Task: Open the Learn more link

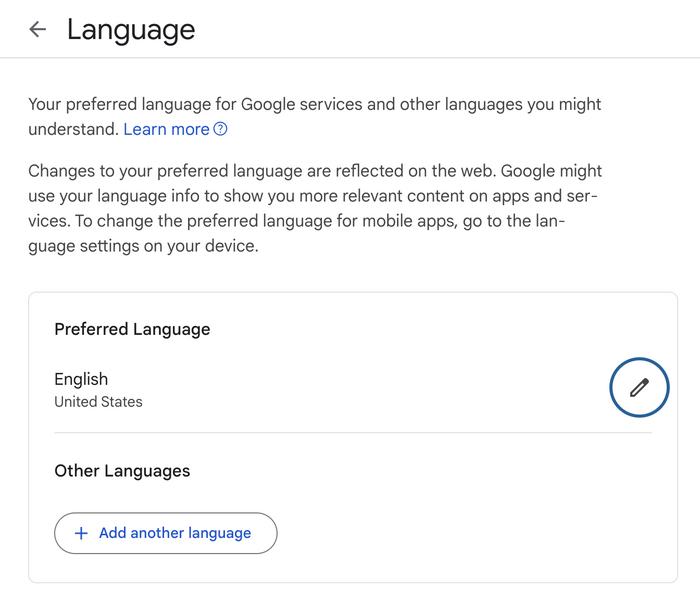Action: 166,129
